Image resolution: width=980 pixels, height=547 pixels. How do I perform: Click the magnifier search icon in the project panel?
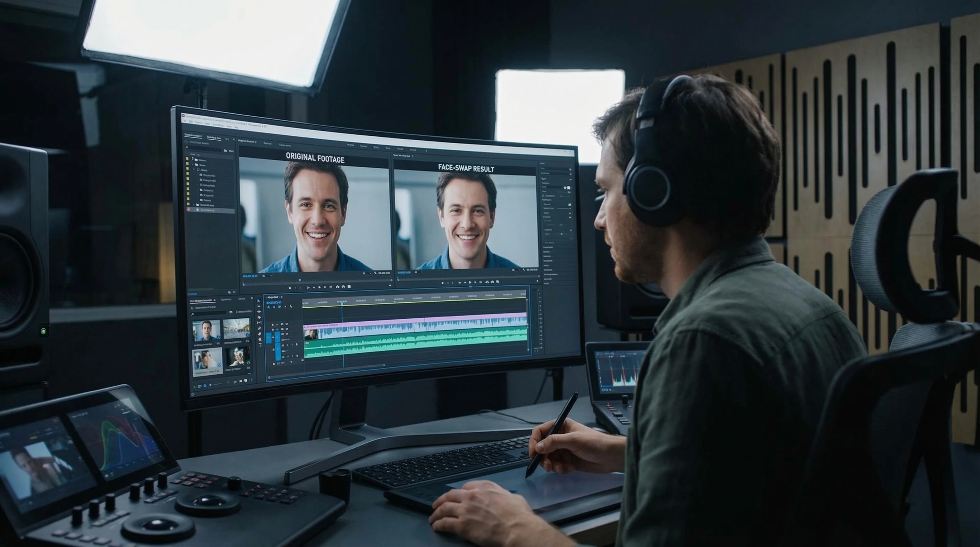(x=187, y=147)
